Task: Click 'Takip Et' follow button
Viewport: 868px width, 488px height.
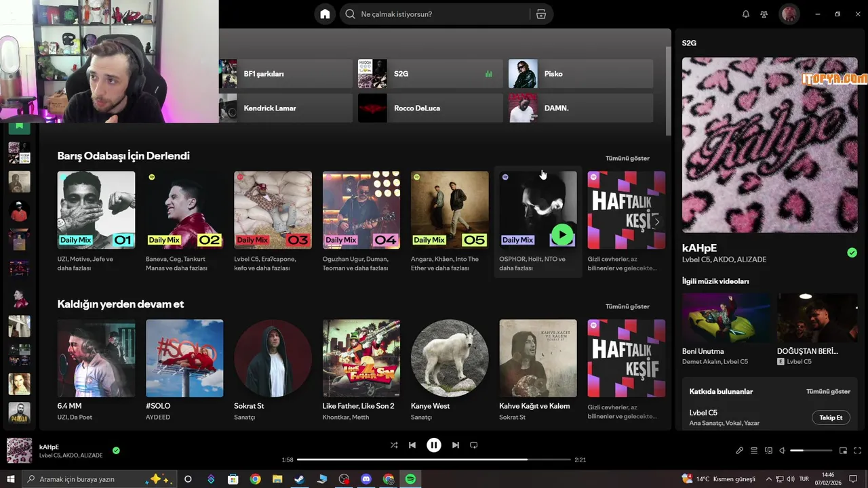Action: coord(831,418)
